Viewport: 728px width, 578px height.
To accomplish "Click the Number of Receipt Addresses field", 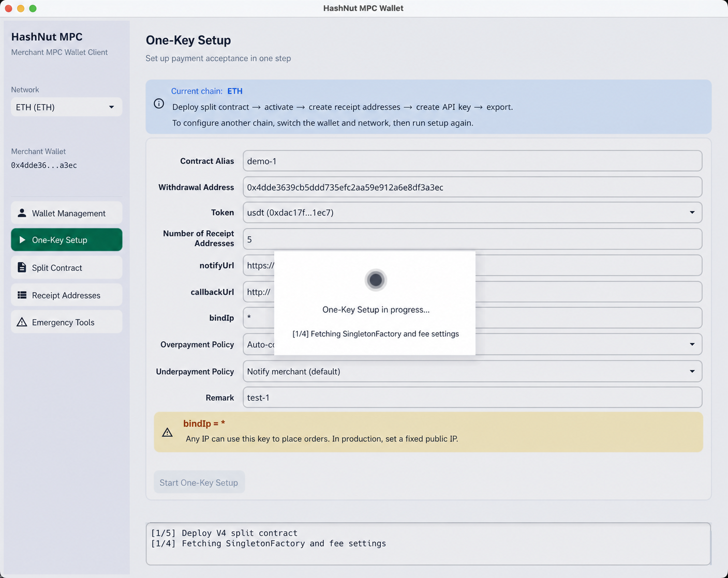I will tap(472, 239).
